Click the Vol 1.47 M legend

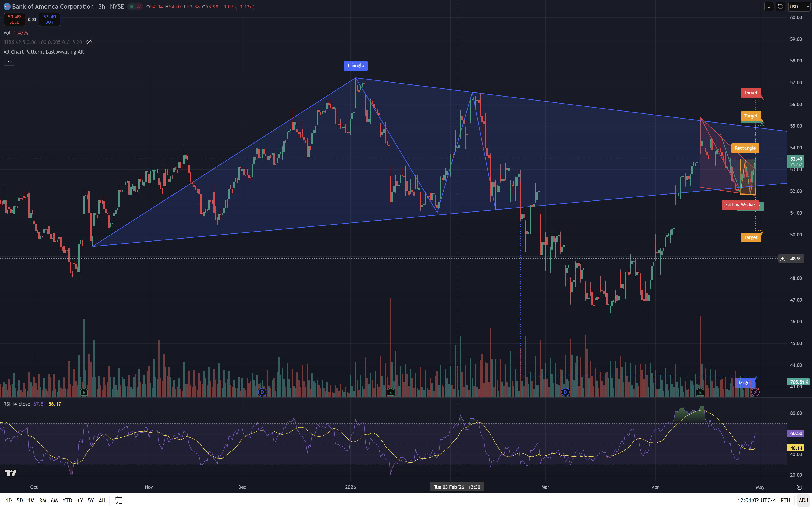16,33
